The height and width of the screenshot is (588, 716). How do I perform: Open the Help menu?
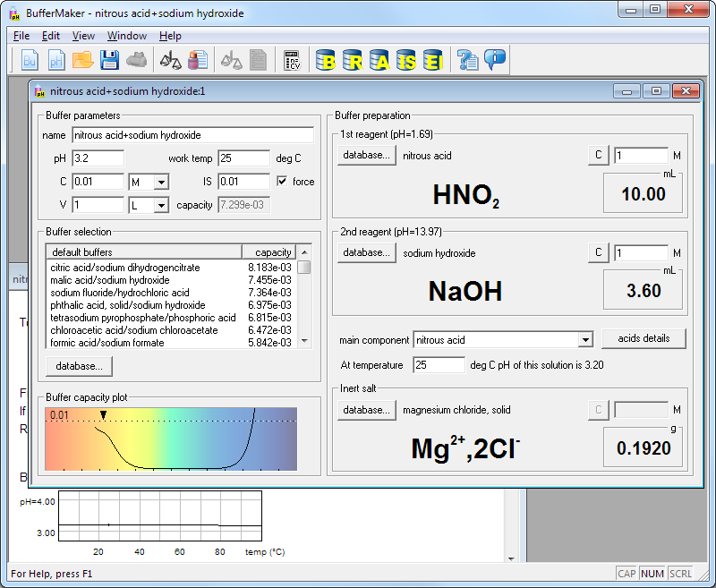pos(170,36)
